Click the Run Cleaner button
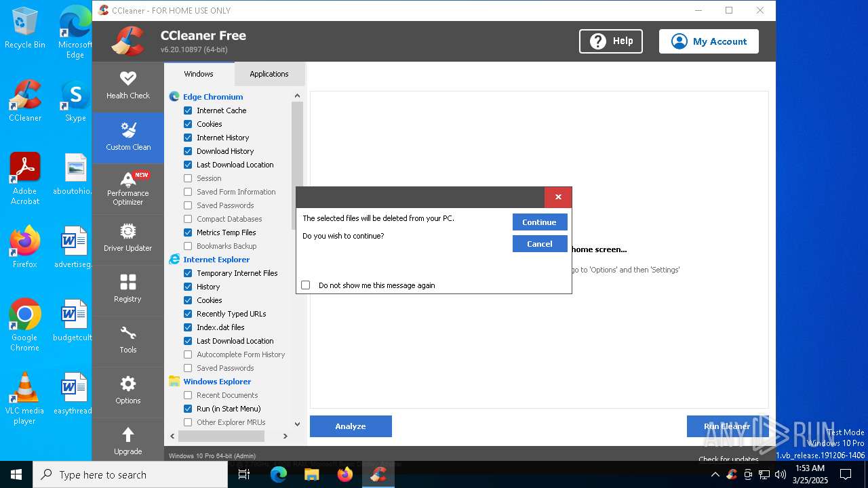This screenshot has height=488, width=868. tap(727, 426)
